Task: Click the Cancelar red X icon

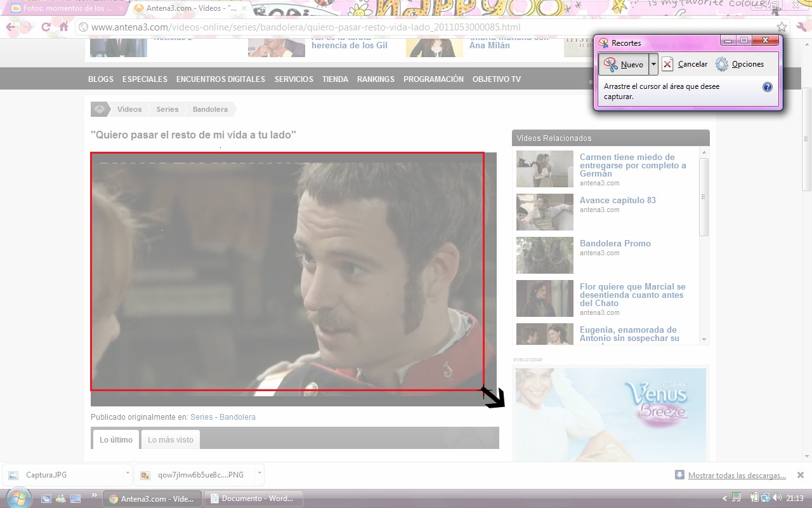Action: [x=667, y=64]
